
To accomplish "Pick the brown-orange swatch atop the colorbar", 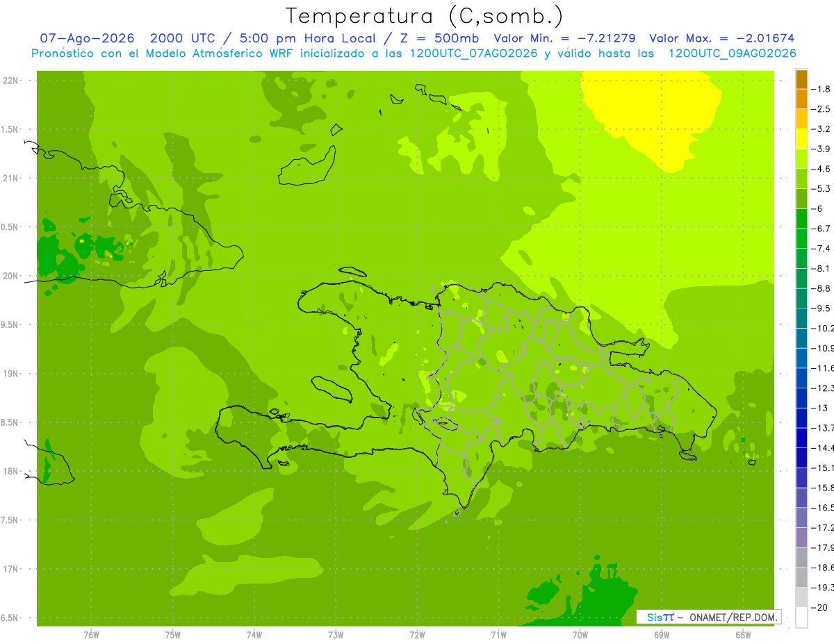I will (x=801, y=79).
